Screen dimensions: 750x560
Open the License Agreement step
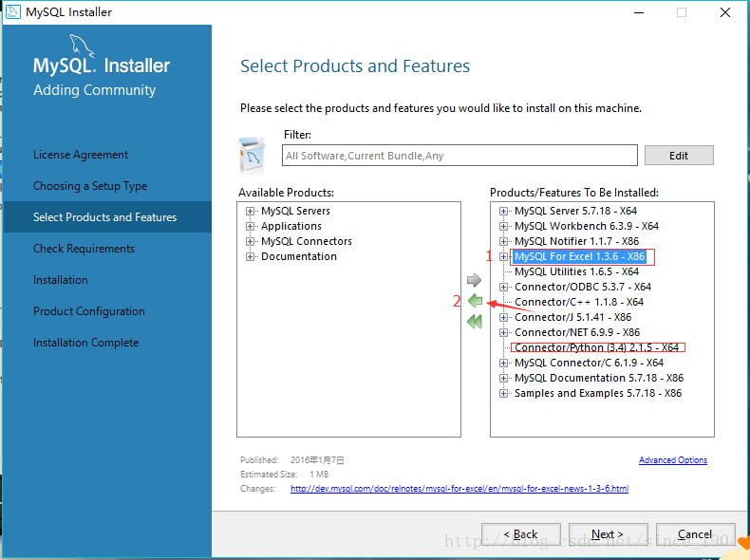tap(81, 155)
